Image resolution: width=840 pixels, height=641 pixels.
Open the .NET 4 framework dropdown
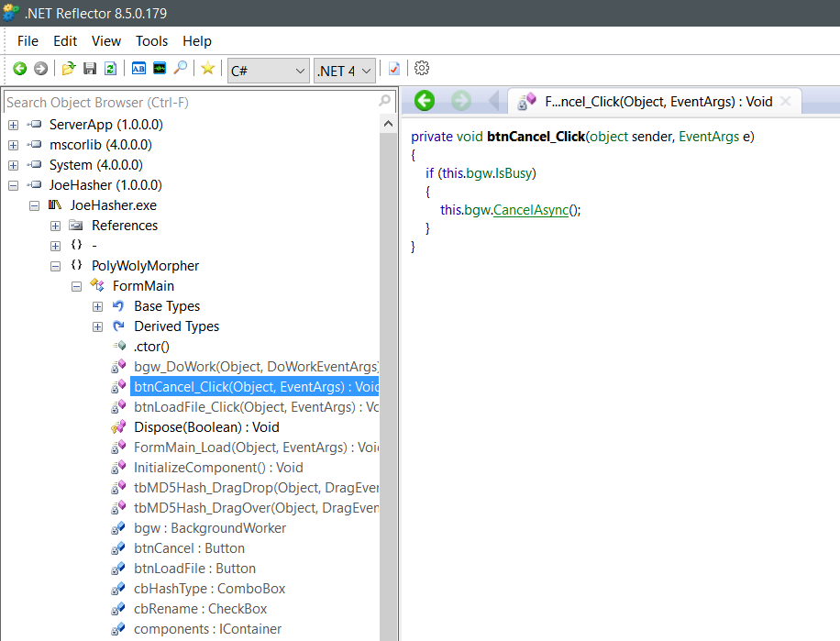[345, 71]
